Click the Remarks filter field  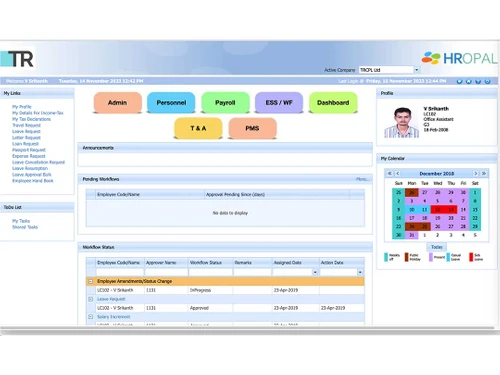(252, 272)
